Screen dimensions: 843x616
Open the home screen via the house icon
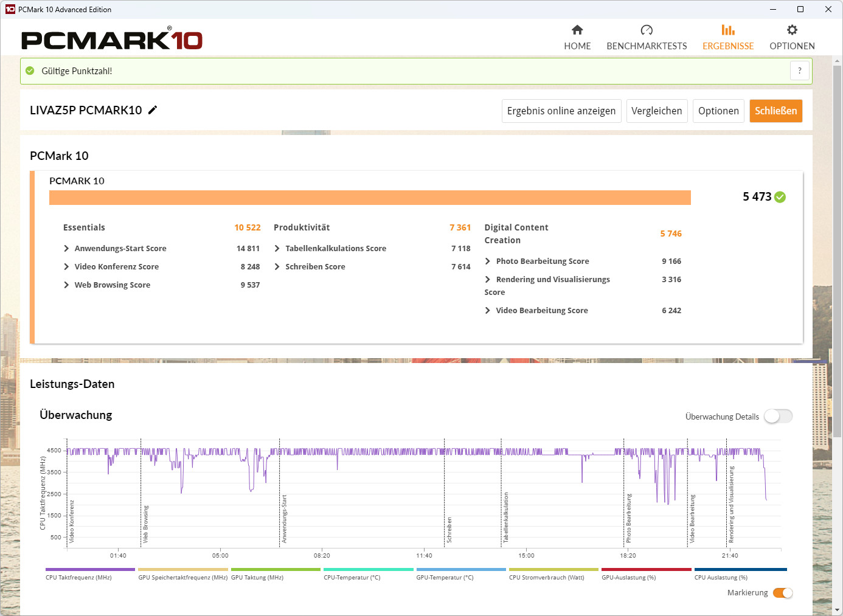coord(577,29)
